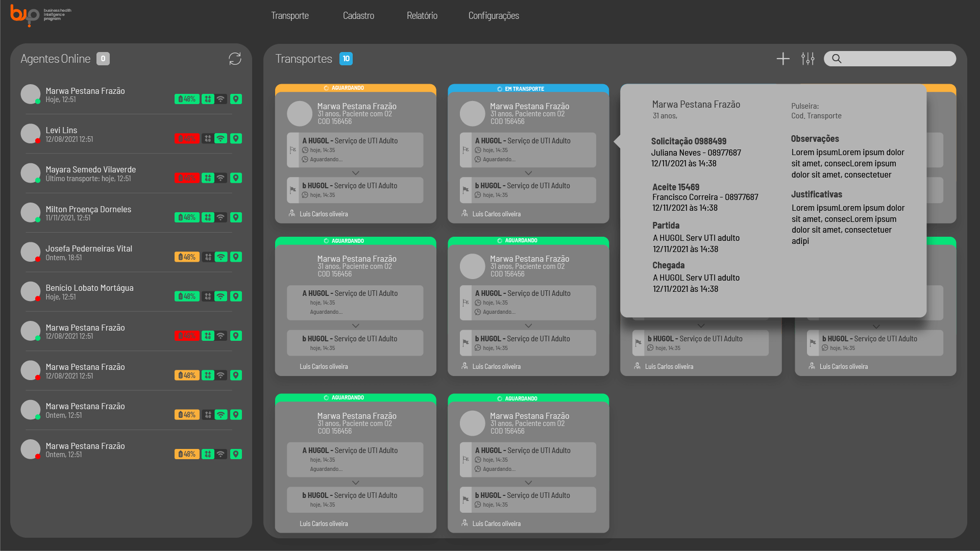
Task: Open Levi Lins agent row
Action: (x=131, y=134)
